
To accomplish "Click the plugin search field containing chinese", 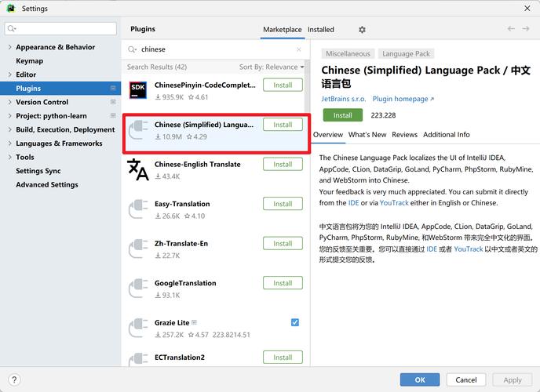I will point(216,49).
